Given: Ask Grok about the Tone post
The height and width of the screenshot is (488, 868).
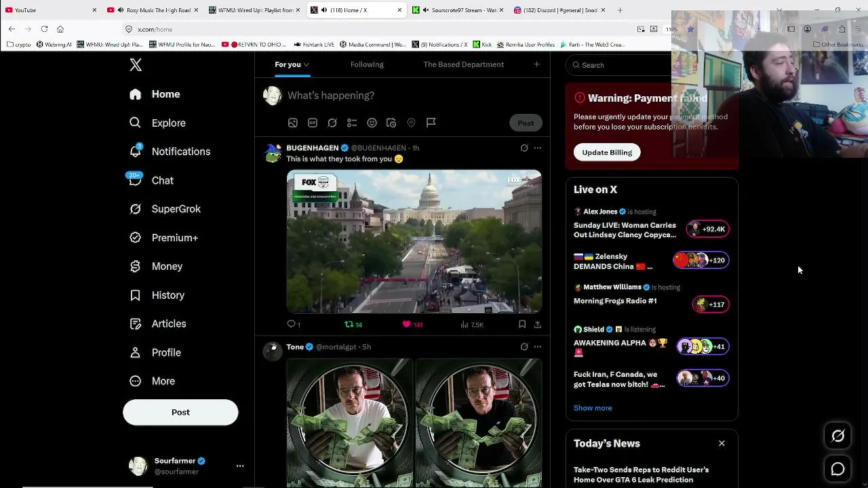Looking at the screenshot, I should [524, 347].
